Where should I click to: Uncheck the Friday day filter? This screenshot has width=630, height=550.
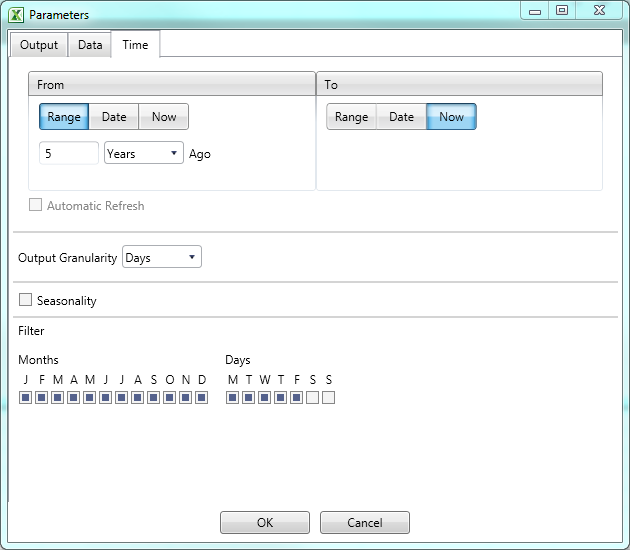(x=297, y=398)
